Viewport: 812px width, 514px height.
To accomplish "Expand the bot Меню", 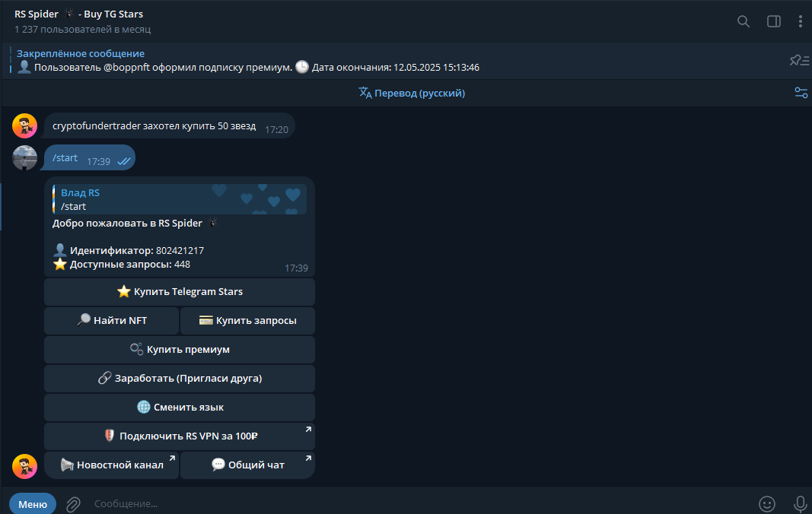I will (x=32, y=503).
